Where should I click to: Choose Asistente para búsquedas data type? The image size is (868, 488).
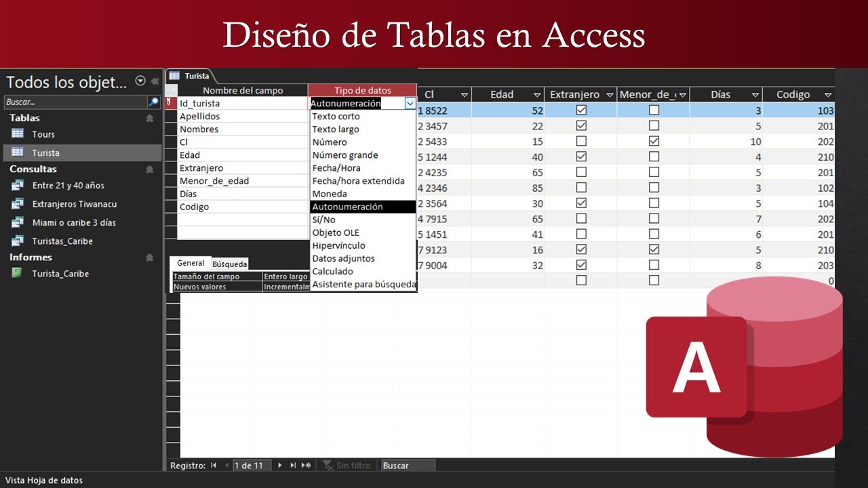[x=363, y=284]
